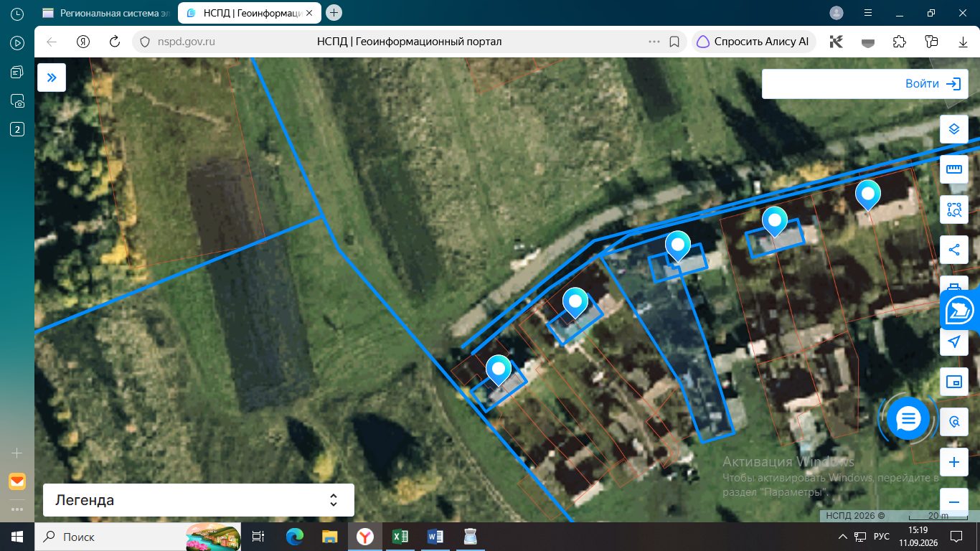Open the sidebar more options dots

point(17,509)
